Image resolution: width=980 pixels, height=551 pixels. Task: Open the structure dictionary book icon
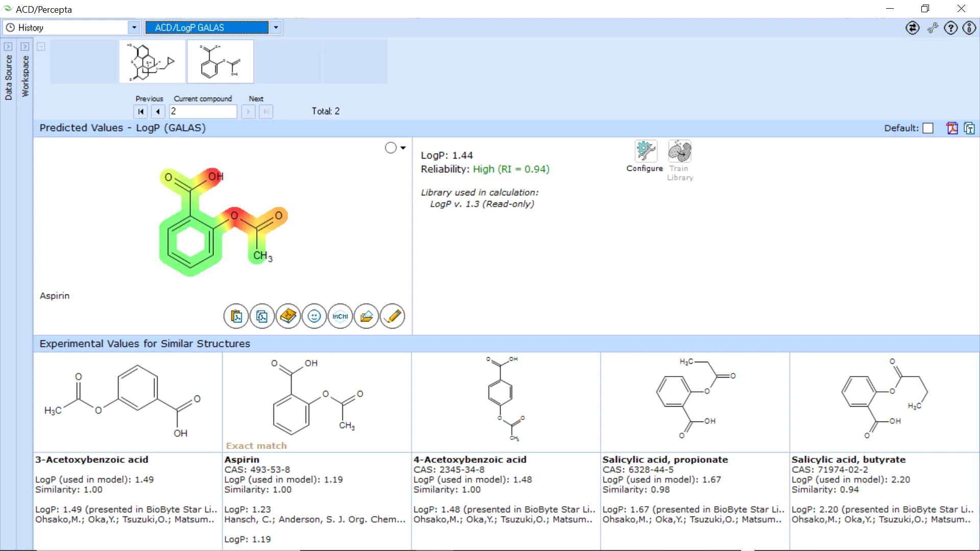(288, 316)
